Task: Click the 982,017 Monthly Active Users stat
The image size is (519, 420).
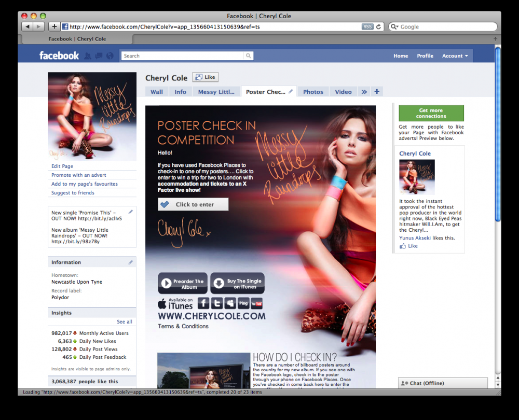Action: (x=90, y=333)
